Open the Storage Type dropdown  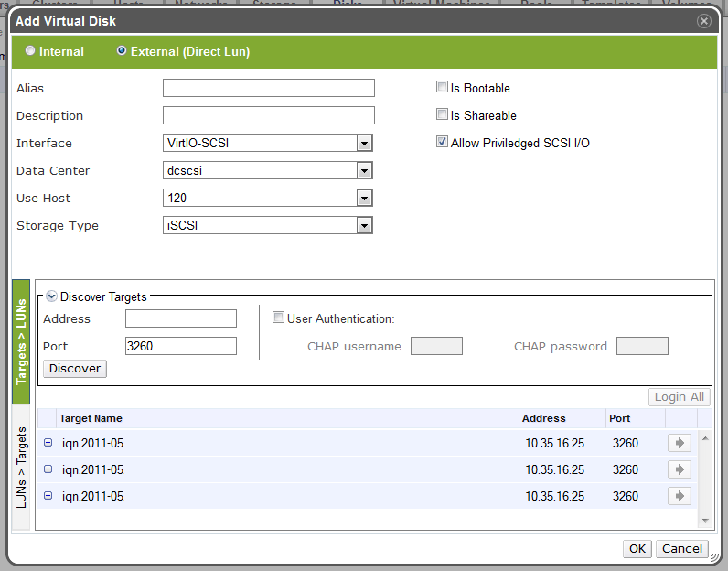[364, 226]
